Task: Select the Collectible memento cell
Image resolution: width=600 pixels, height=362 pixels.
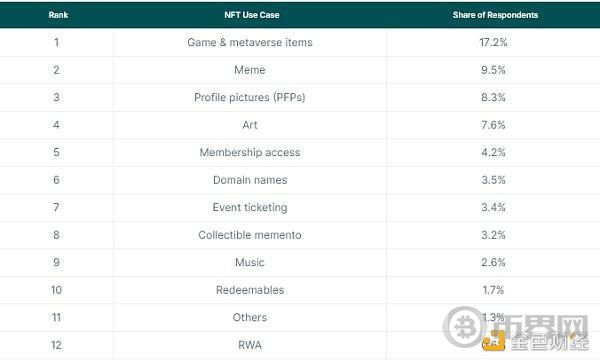Action: coord(250,235)
